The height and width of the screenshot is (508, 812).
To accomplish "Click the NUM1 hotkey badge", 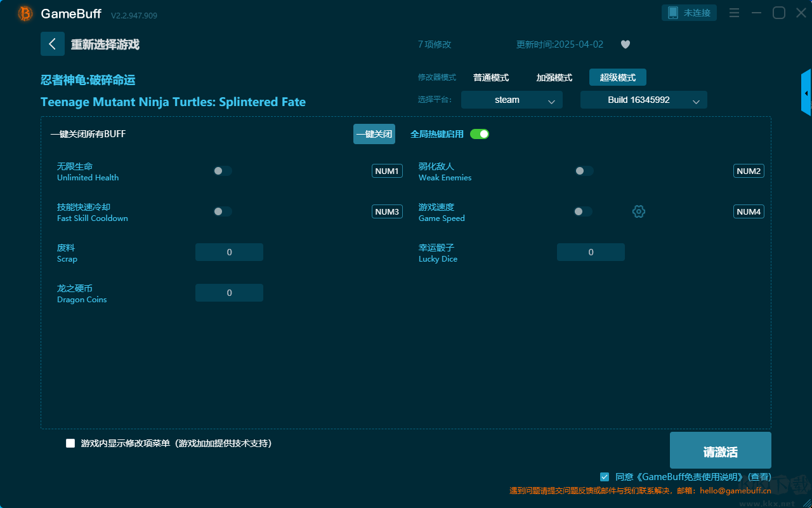I will point(387,171).
